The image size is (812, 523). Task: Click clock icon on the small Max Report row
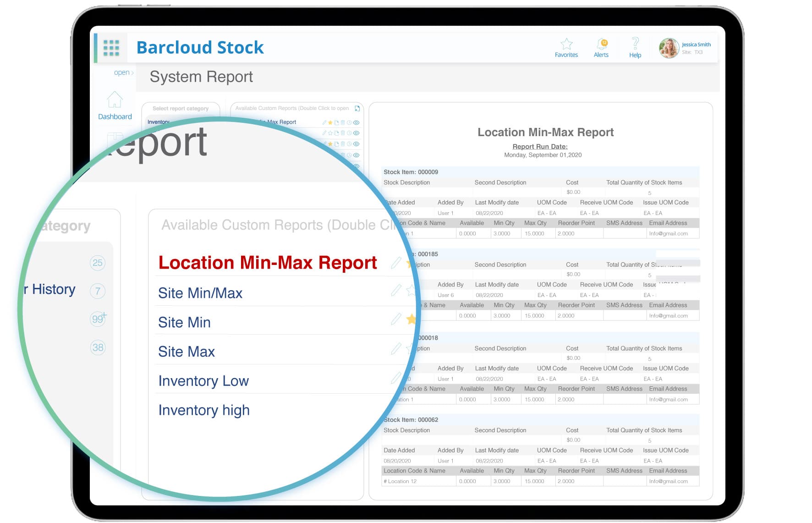(x=349, y=122)
